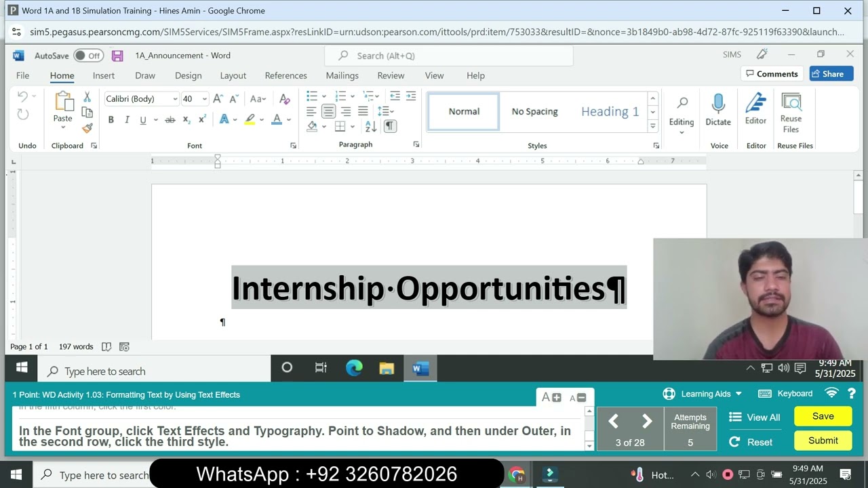
Task: Open Text Effects and Typography
Action: coord(224,119)
